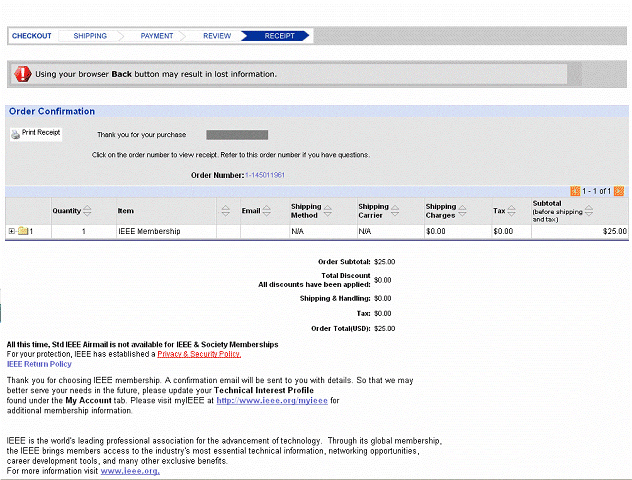Expand the order row 1 plus box
This screenshot has height=480, width=632.
point(12,231)
